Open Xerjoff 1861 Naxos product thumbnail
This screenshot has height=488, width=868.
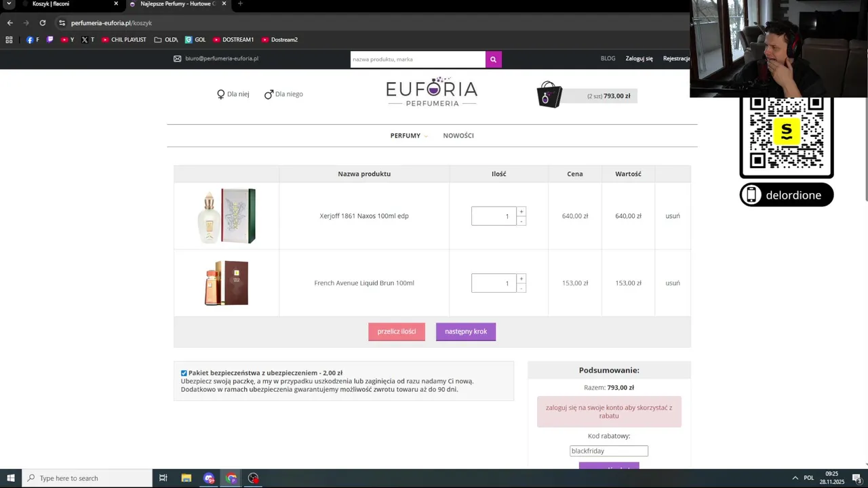[x=226, y=216]
